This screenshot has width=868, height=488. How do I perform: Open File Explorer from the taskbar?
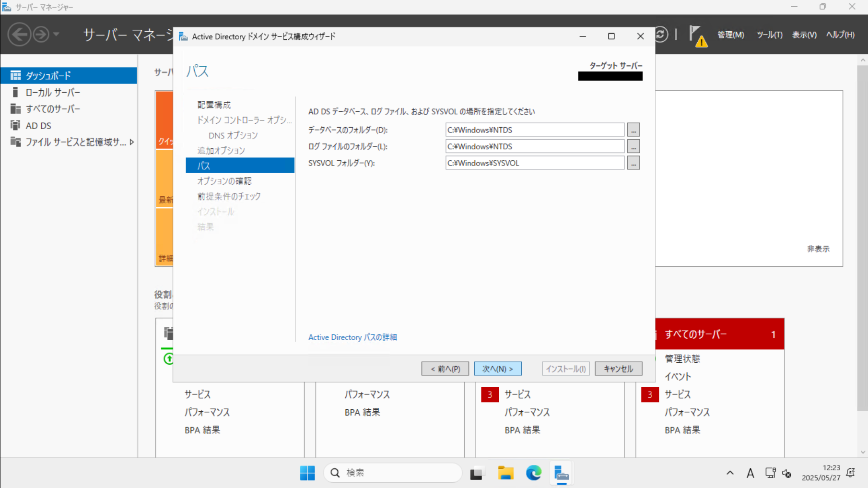(x=505, y=473)
